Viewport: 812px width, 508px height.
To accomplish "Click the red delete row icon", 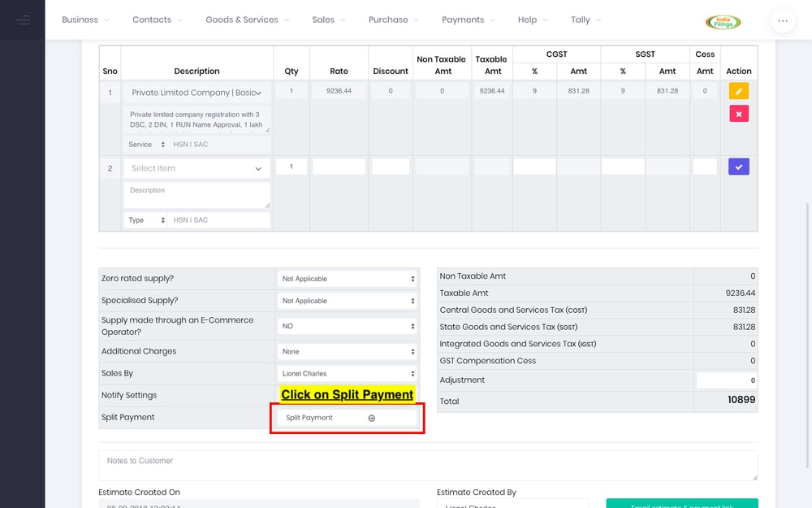I will [738, 114].
